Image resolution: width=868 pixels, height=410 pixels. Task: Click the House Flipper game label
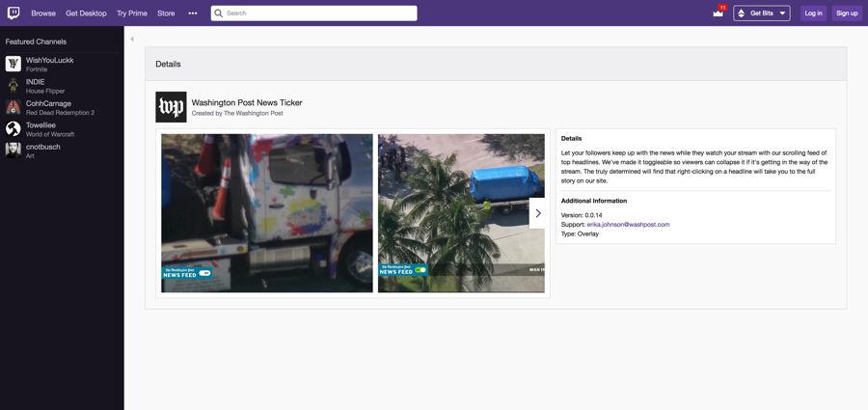point(45,91)
